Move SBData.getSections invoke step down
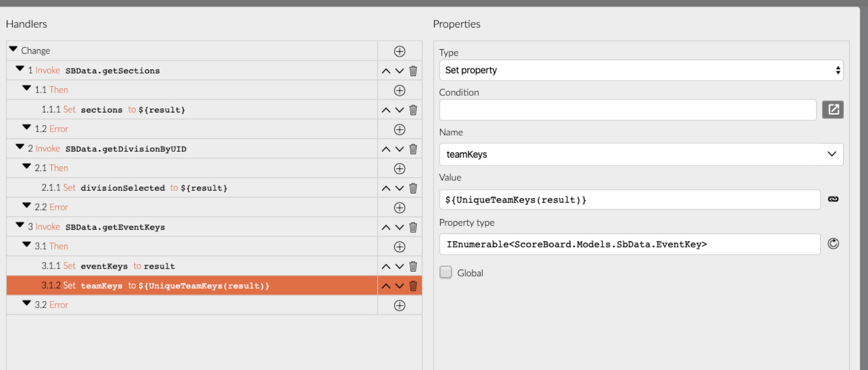 pos(399,71)
